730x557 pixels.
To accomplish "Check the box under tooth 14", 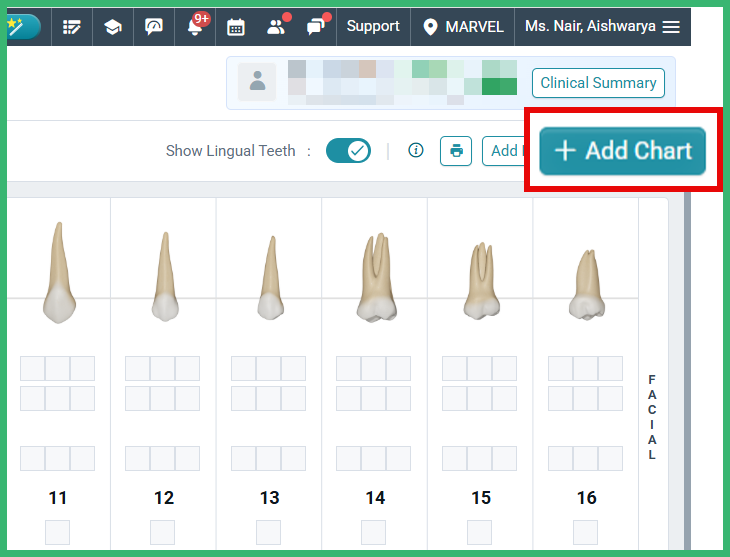I will (374, 532).
